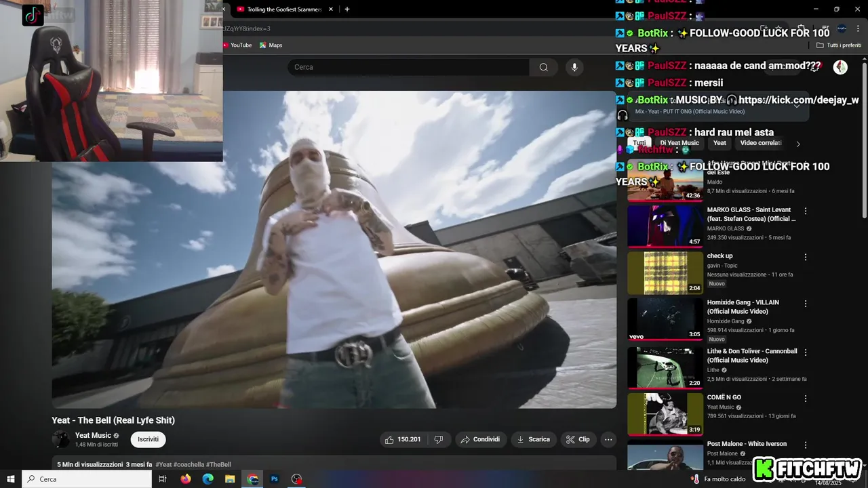Open Chrome profile avatar
The width and height of the screenshot is (868, 488).
842,28
